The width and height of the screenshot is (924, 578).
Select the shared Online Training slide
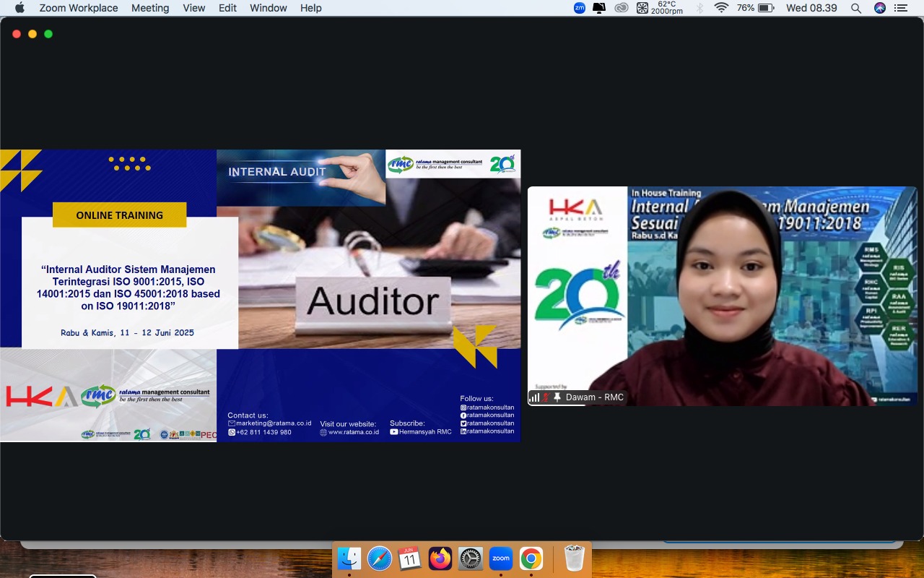[x=260, y=296]
